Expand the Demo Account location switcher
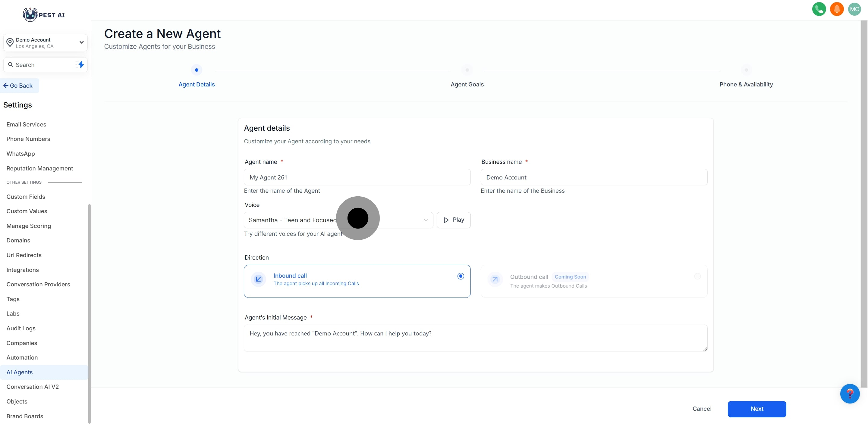This screenshot has height=427, width=868. coord(45,43)
